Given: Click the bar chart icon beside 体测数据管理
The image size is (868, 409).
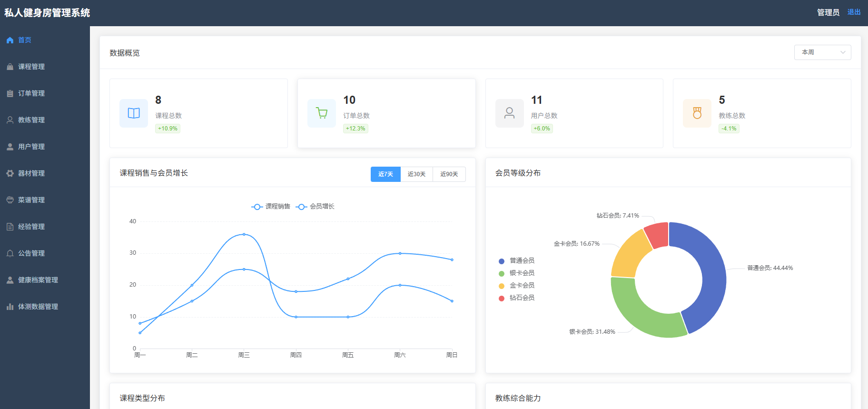Looking at the screenshot, I should (10, 307).
